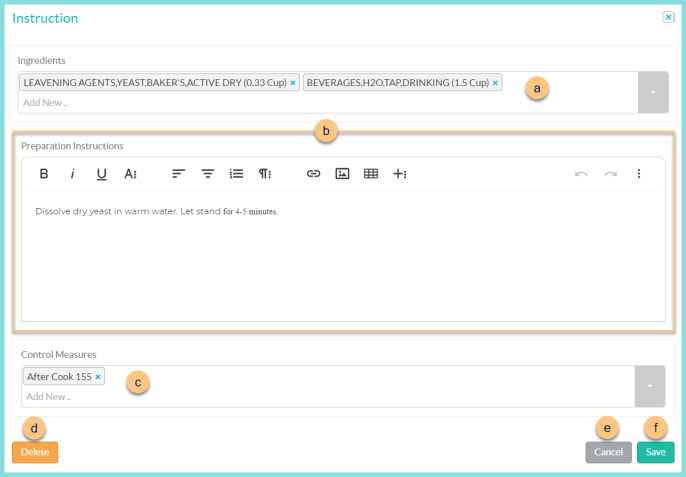Expand the Ingredients dropdown arrow
This screenshot has width=686, height=477.
pos(653,92)
